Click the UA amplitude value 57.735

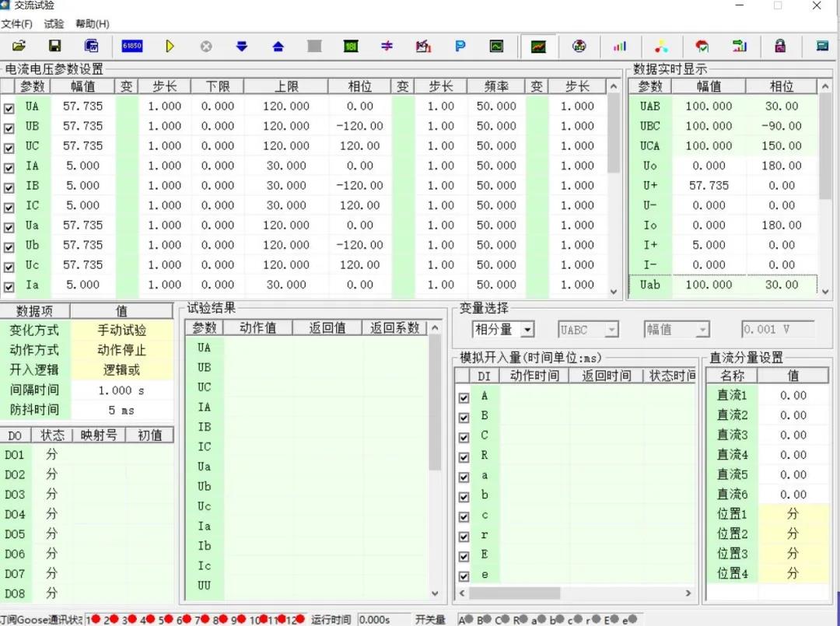82,107
